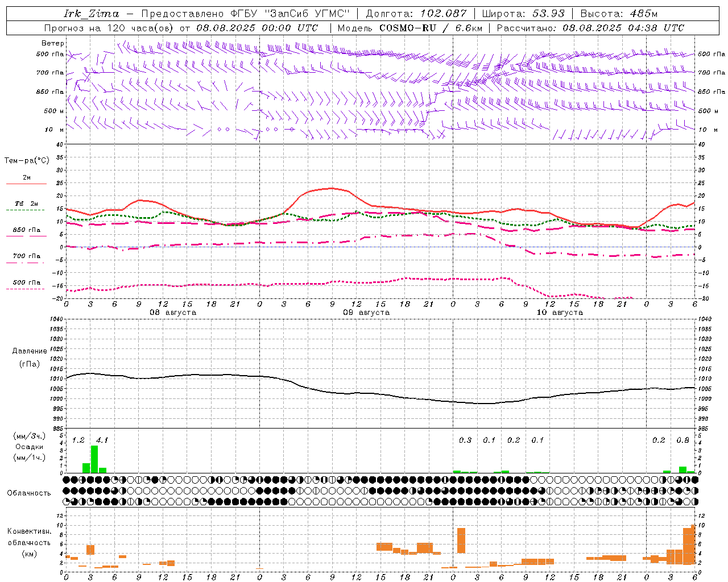
Task: Click the elevation text Высота: 485м
Action: tap(619, 14)
